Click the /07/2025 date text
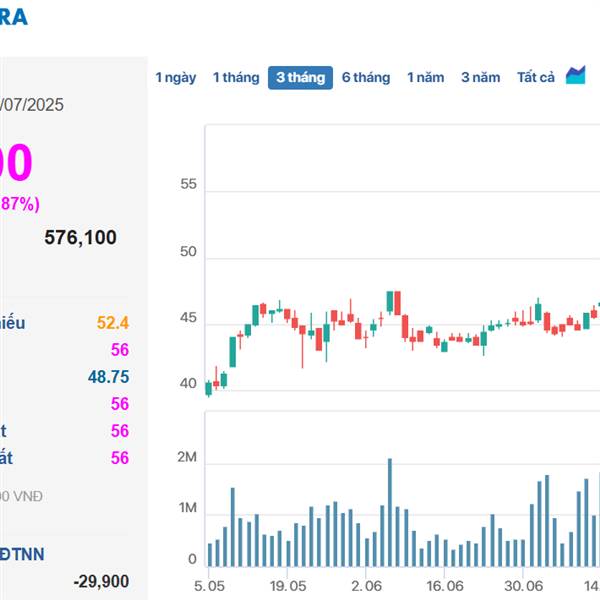Screen dimensions: 600x600 pyautogui.click(x=32, y=105)
